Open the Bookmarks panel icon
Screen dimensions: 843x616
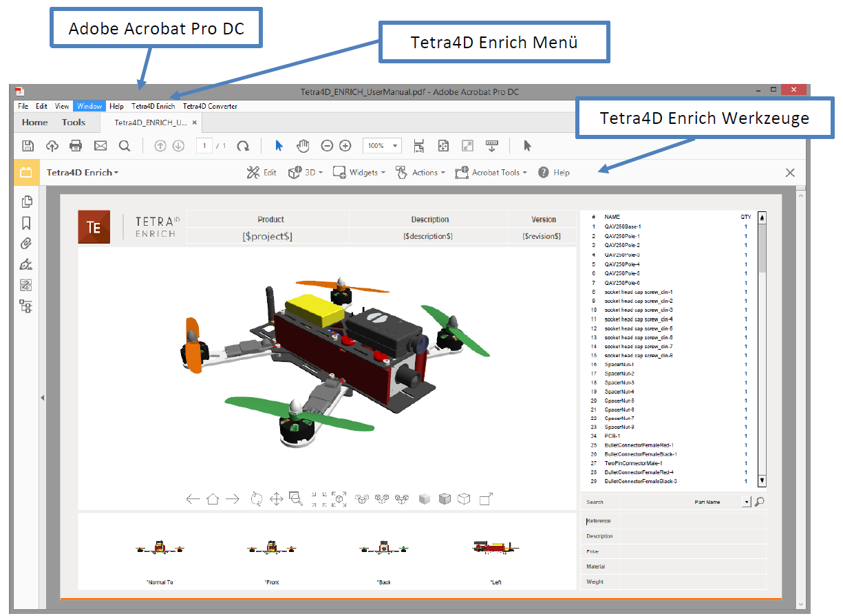click(25, 222)
